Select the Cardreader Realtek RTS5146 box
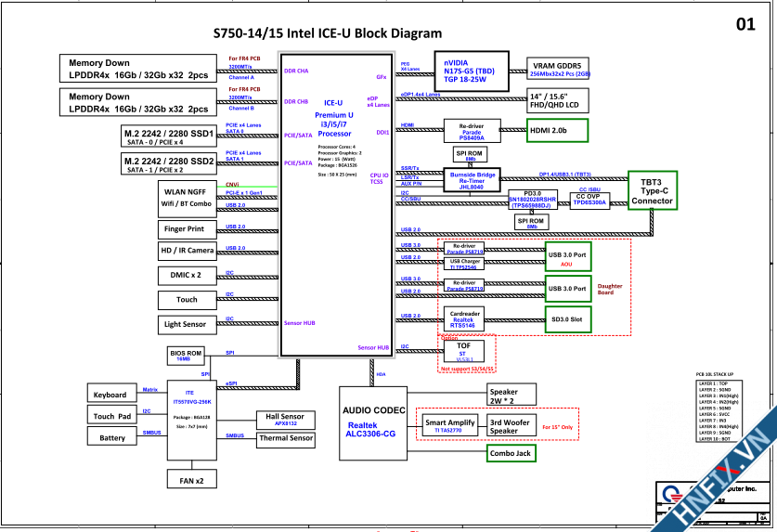Image resolution: width=777 pixels, height=532 pixels. tap(464, 319)
